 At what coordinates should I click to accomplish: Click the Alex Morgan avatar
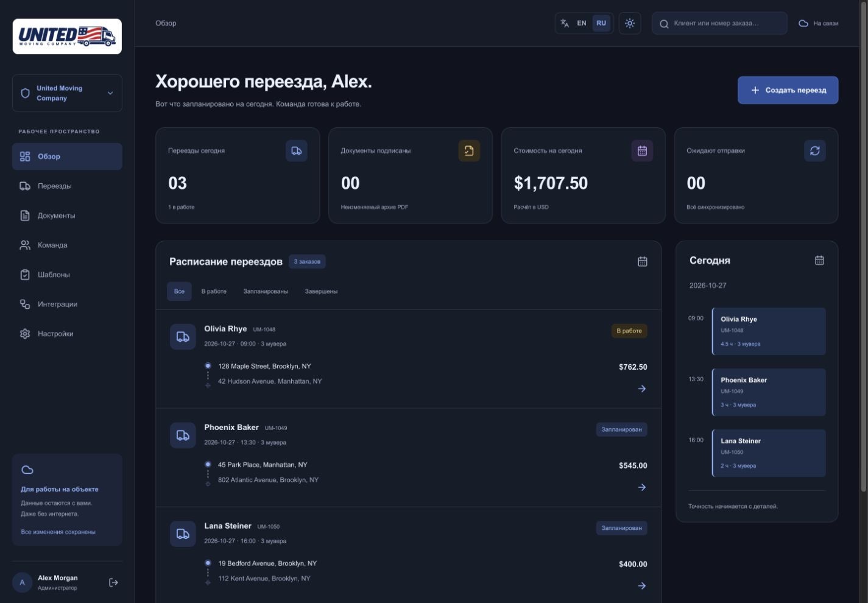coord(23,582)
